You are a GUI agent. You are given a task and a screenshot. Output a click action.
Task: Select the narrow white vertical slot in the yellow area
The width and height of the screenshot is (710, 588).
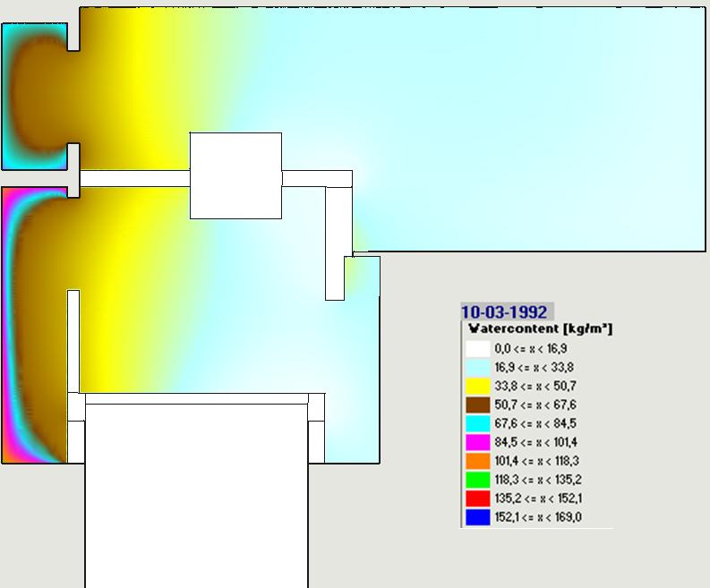(x=73, y=340)
